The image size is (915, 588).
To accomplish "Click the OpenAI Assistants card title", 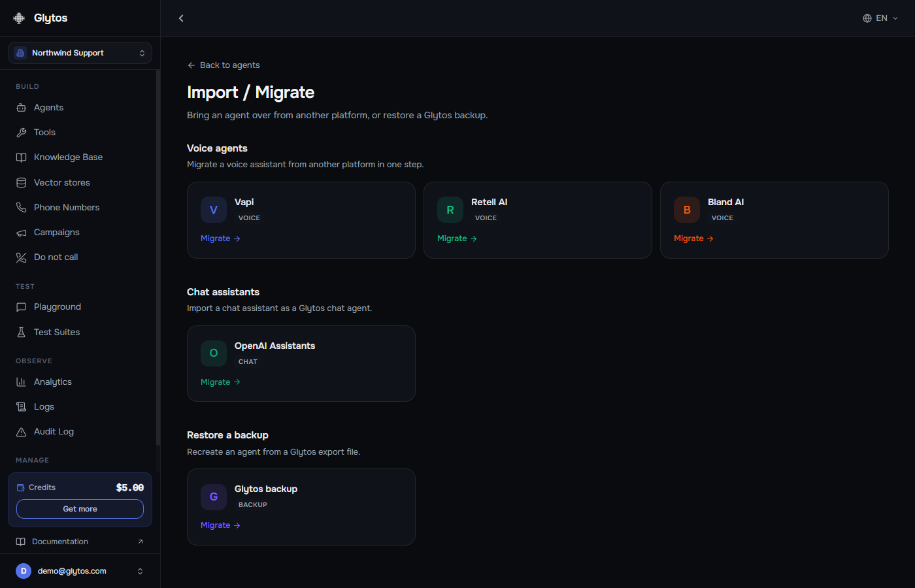I will pyautogui.click(x=274, y=346).
